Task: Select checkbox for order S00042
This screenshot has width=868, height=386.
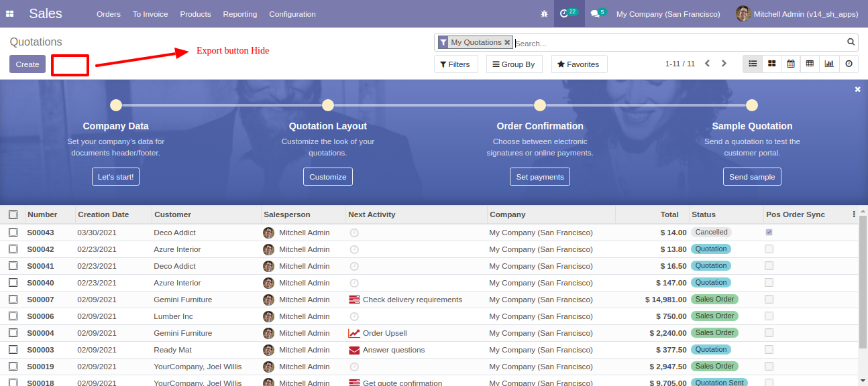Action: [x=13, y=249]
